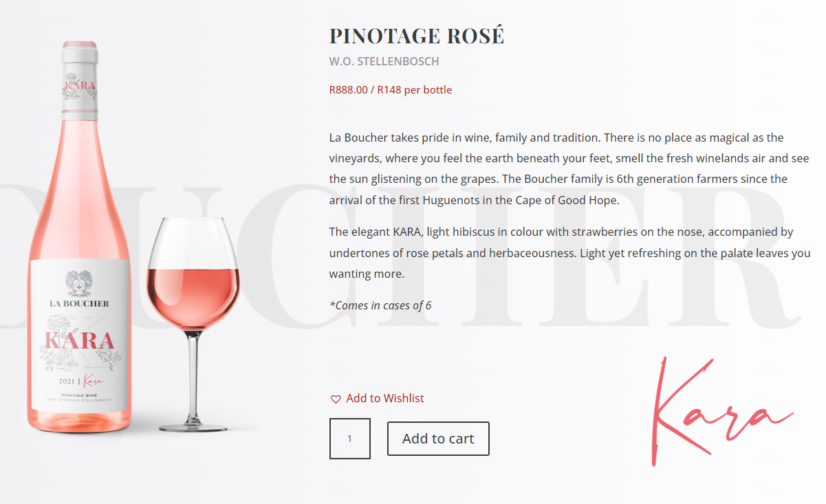Click the Add to Wishlist link text
This screenshot has width=826, height=504.
point(385,398)
